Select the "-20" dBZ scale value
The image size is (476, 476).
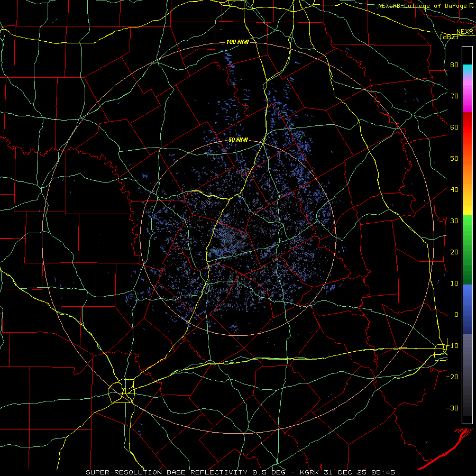(452, 377)
